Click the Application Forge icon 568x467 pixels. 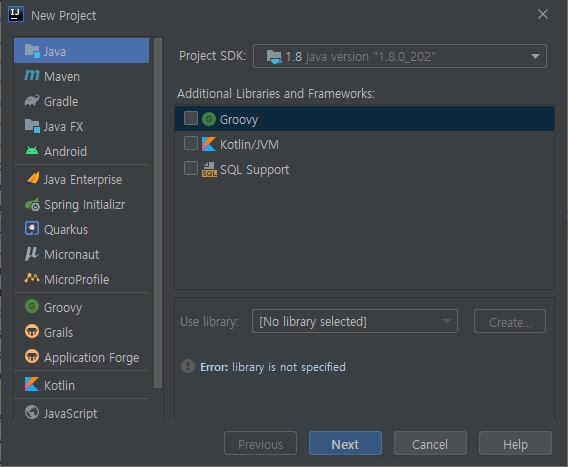click(32, 356)
